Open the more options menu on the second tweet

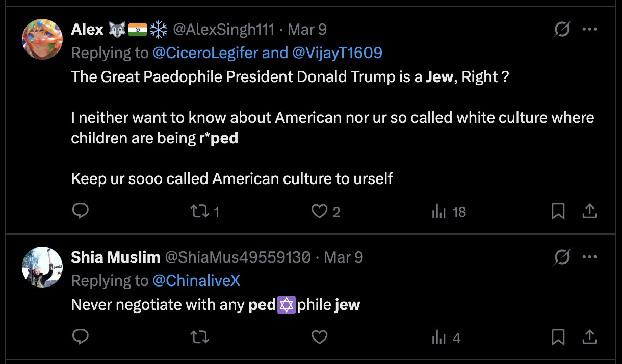[x=589, y=257]
